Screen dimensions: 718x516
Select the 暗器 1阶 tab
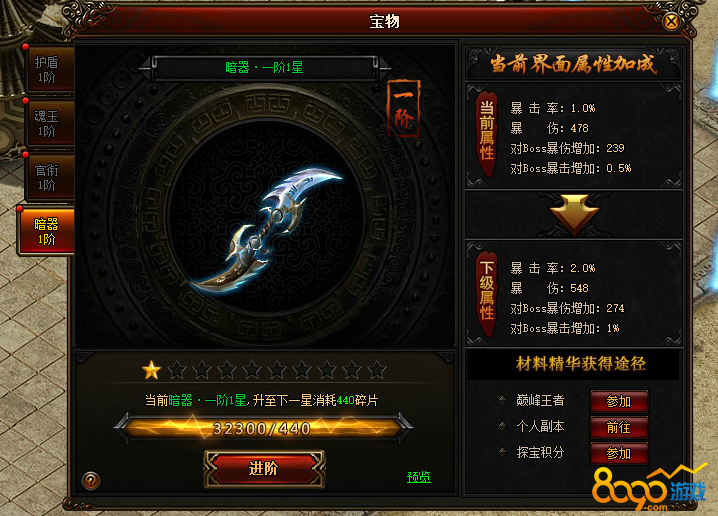point(45,231)
